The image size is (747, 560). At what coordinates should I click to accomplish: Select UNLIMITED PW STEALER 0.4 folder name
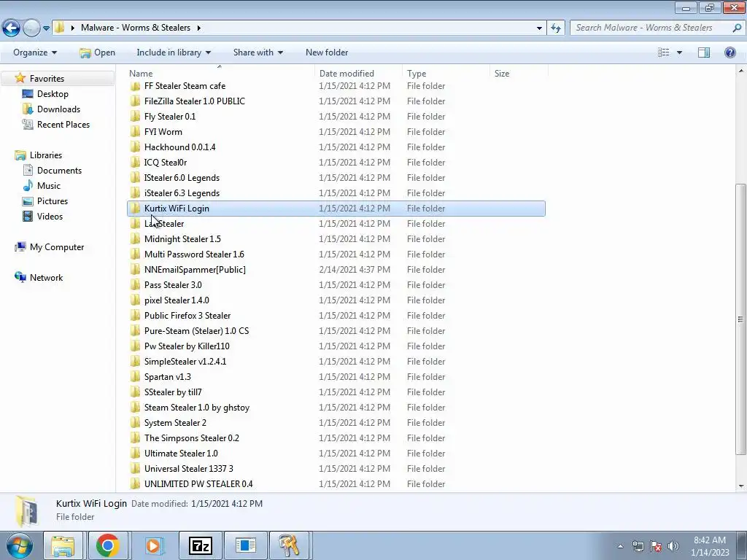coord(198,484)
